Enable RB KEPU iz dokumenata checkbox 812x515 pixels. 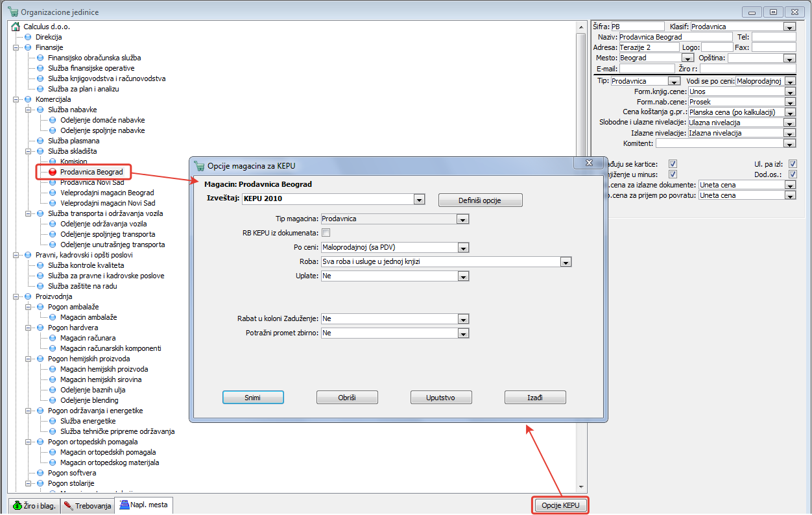click(326, 233)
